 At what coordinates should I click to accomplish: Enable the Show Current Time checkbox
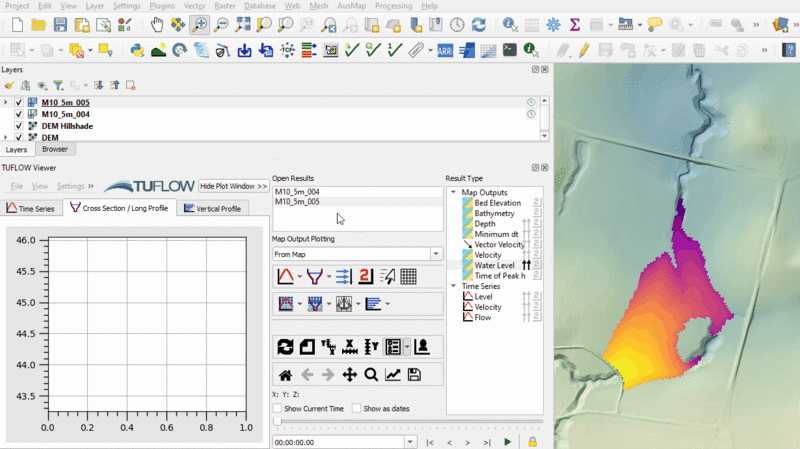pos(278,409)
